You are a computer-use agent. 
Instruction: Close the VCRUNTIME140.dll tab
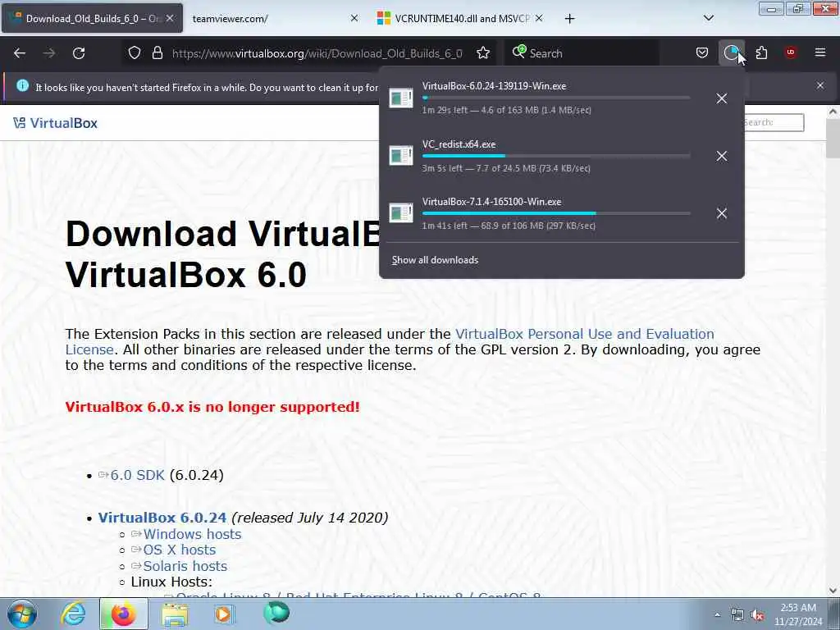(x=539, y=18)
